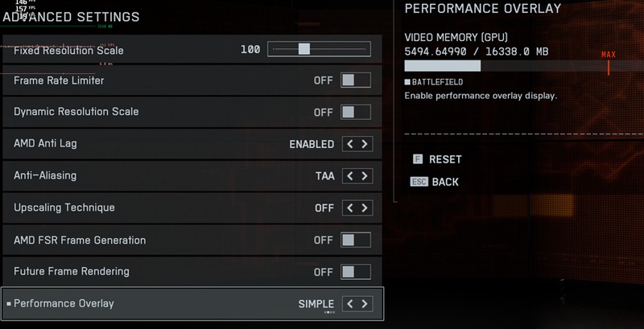
Task: Click the BACK button
Action: point(444,182)
